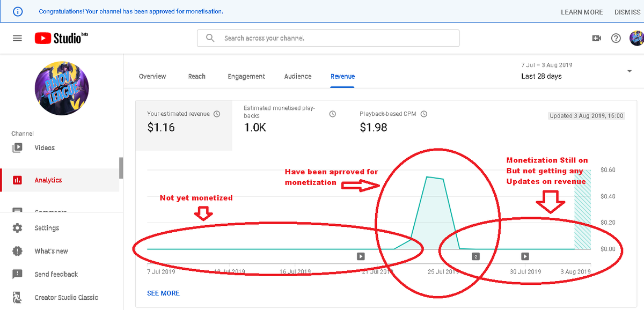
Task: Click the estimated revenue info clock icon
Action: click(x=217, y=114)
